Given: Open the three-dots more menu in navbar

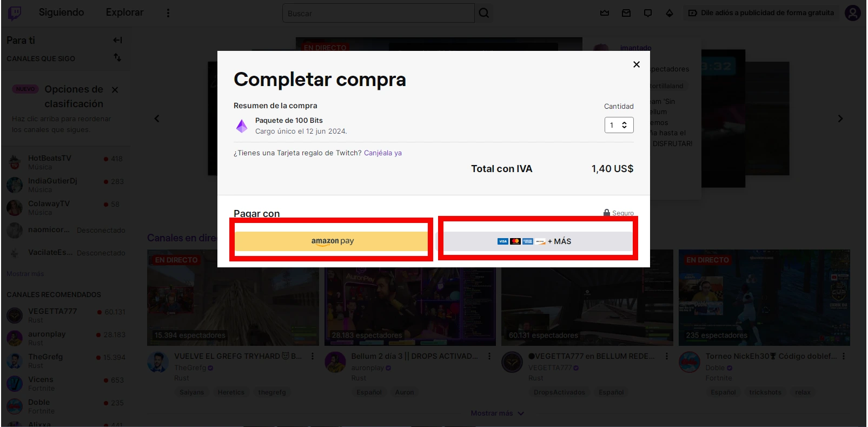Looking at the screenshot, I should 168,13.
